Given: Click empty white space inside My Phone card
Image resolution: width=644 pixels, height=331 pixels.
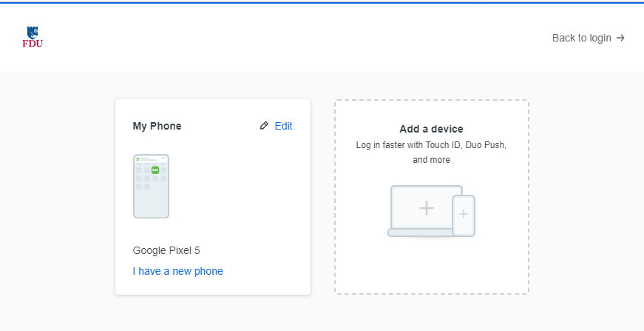Looking at the screenshot, I should [x=238, y=198].
